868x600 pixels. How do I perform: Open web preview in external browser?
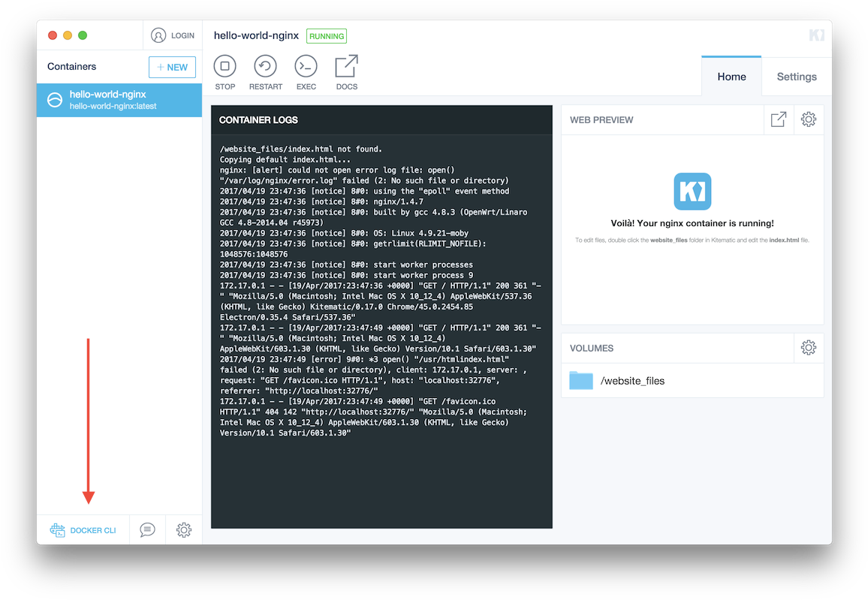coord(779,119)
